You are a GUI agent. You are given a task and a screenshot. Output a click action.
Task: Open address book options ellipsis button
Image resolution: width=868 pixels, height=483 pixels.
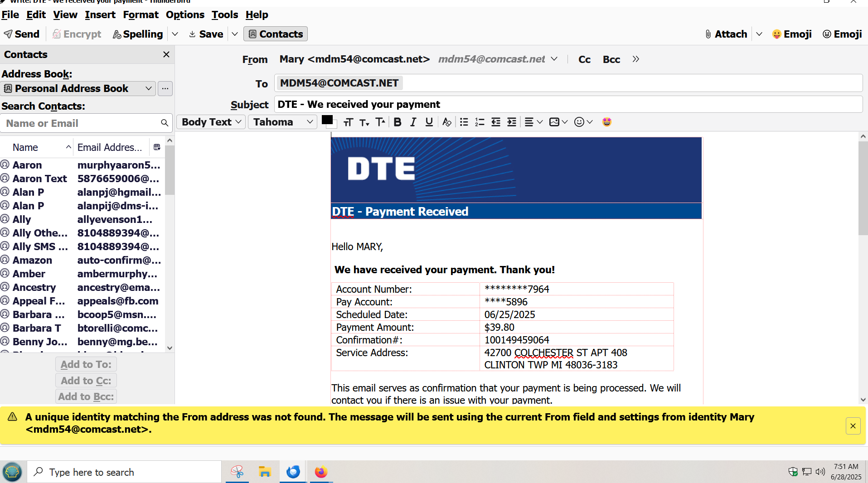165,88
